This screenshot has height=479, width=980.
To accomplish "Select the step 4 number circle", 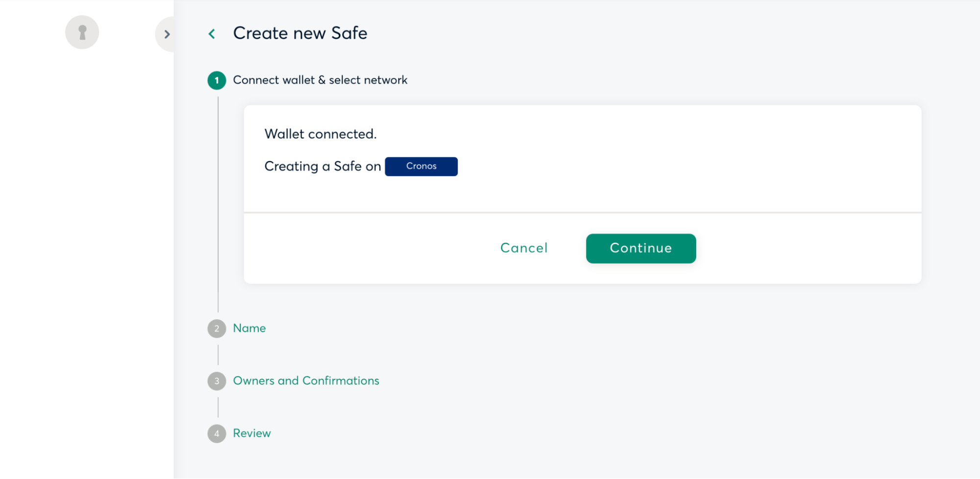I will click(217, 433).
